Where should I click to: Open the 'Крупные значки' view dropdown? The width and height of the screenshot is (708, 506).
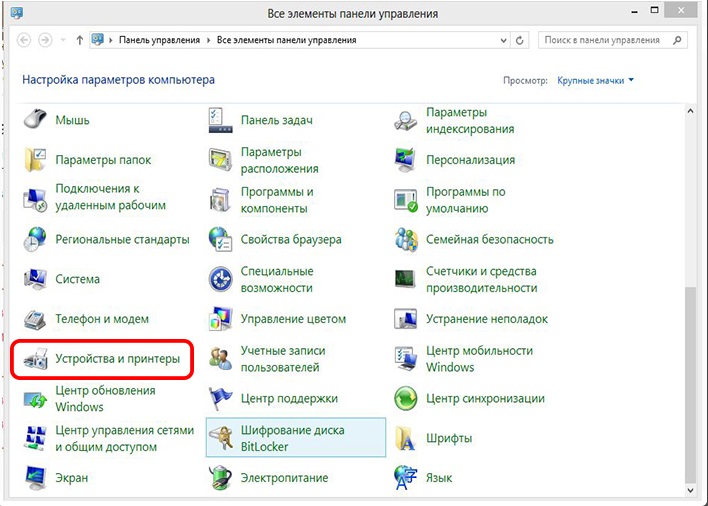[x=596, y=80]
